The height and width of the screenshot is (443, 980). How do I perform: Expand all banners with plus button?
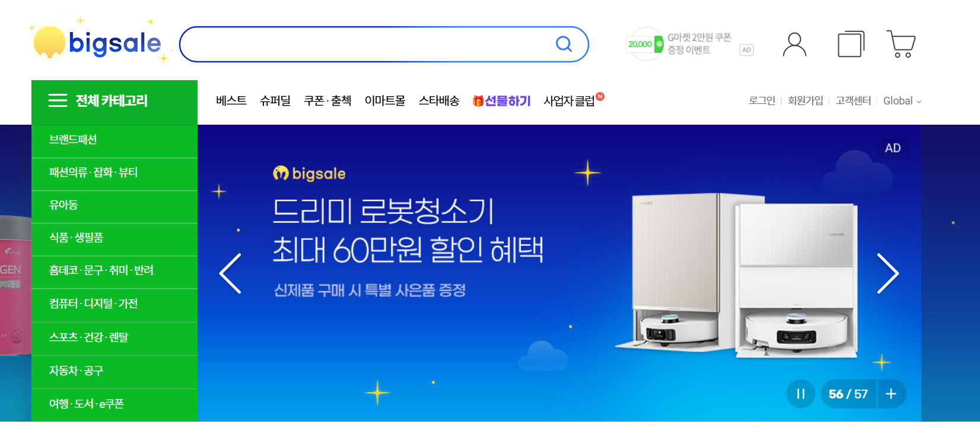click(891, 394)
